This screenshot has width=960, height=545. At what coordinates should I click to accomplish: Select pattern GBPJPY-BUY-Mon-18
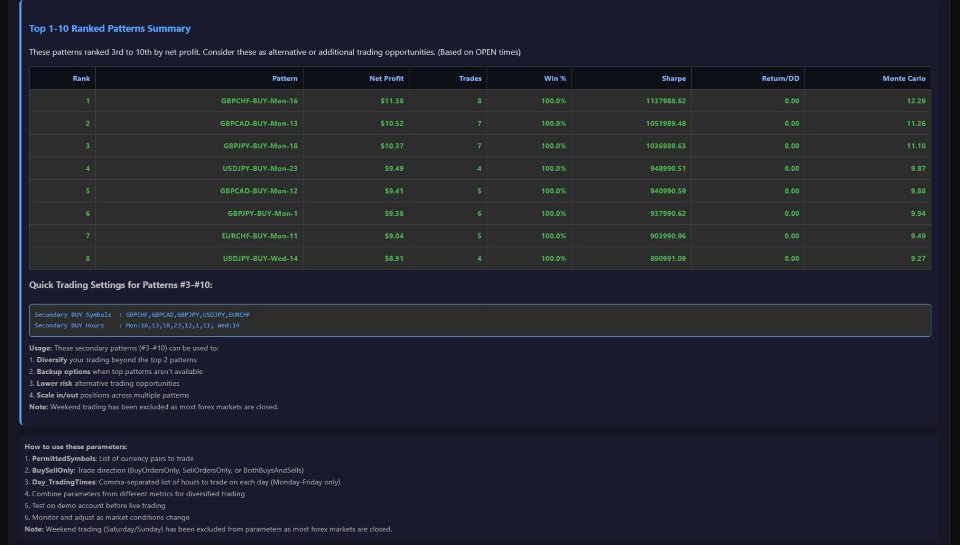260,146
